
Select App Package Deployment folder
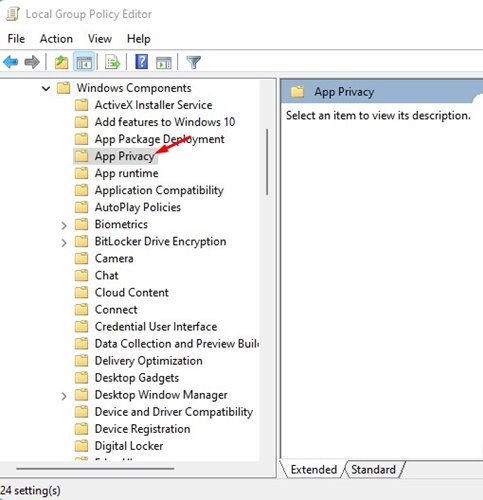159,139
